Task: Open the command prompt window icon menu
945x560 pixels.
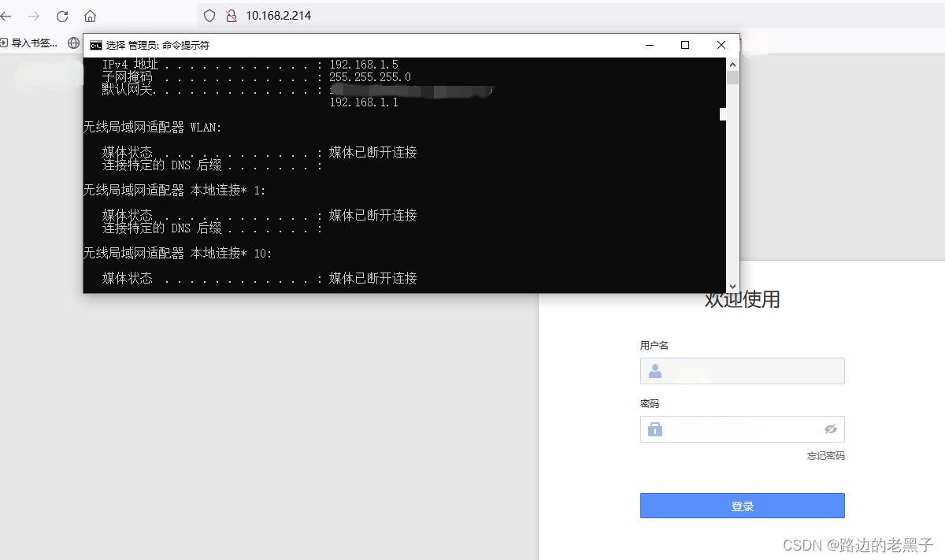Action: [95, 46]
